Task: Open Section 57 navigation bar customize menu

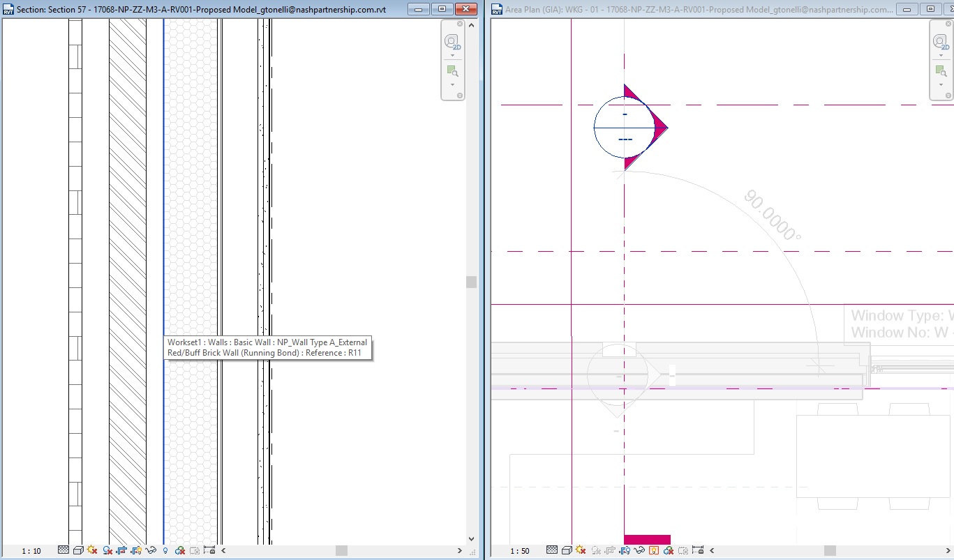Action: 460,96
